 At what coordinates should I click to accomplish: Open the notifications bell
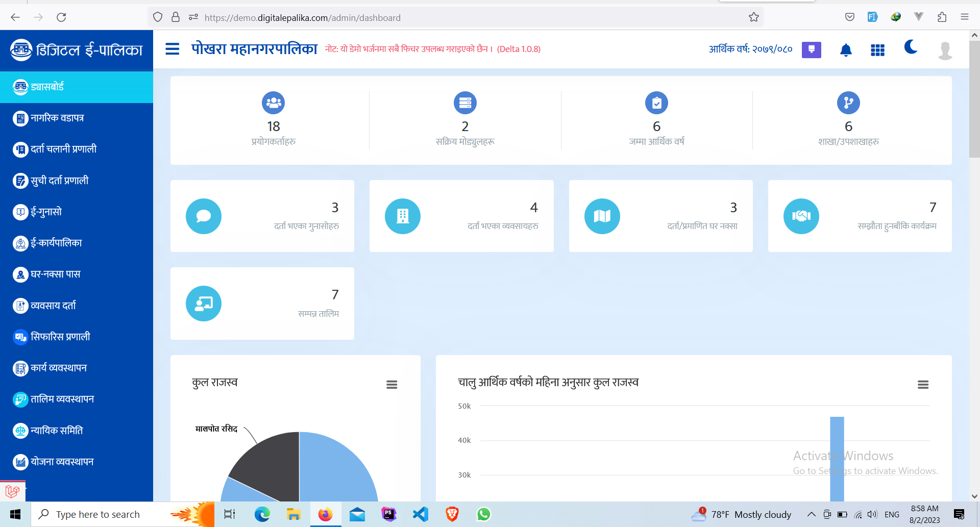(x=846, y=50)
